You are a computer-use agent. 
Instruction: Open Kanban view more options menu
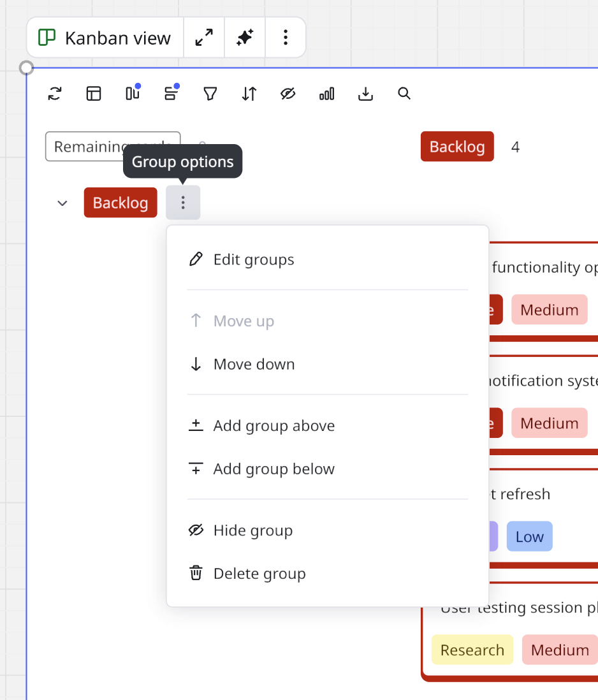click(x=285, y=38)
